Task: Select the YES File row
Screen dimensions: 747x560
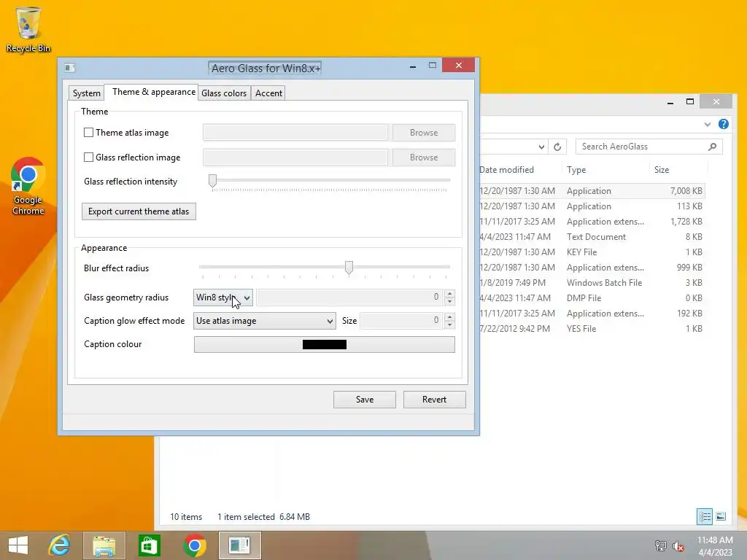Action: point(592,329)
